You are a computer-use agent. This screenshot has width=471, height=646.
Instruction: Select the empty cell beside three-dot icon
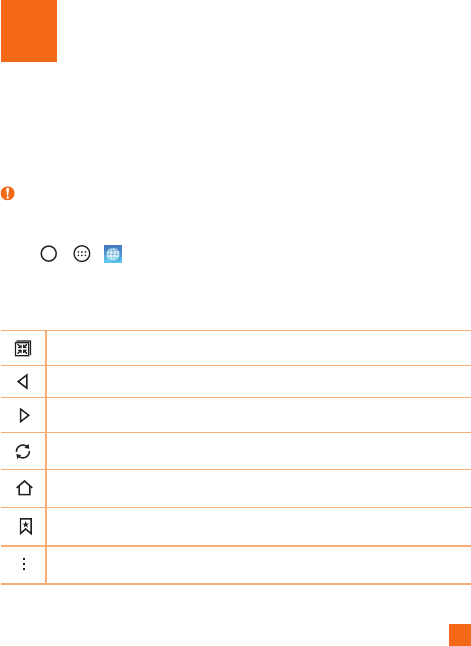[258, 565]
